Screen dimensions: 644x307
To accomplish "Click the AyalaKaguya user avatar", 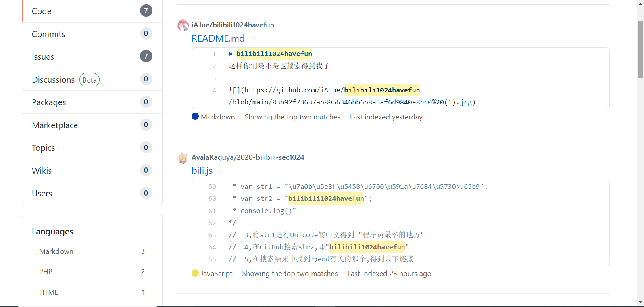I will (x=183, y=158).
